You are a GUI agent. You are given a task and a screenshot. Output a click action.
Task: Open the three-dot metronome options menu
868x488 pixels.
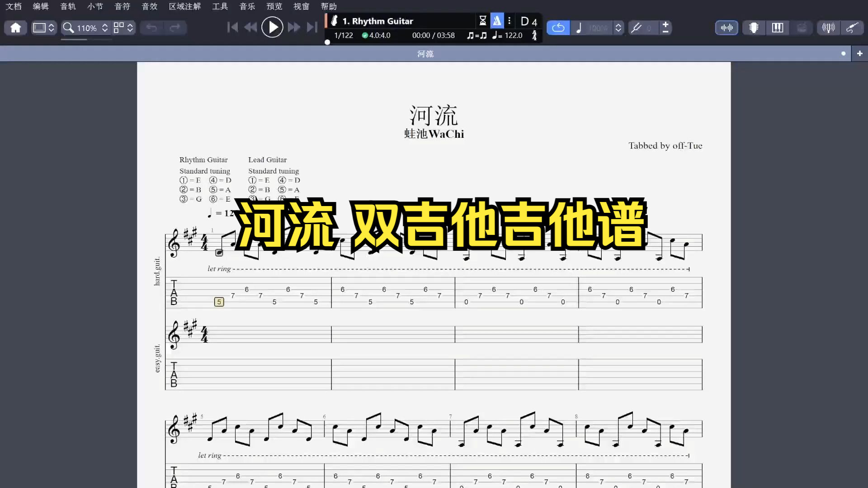pyautogui.click(x=509, y=21)
